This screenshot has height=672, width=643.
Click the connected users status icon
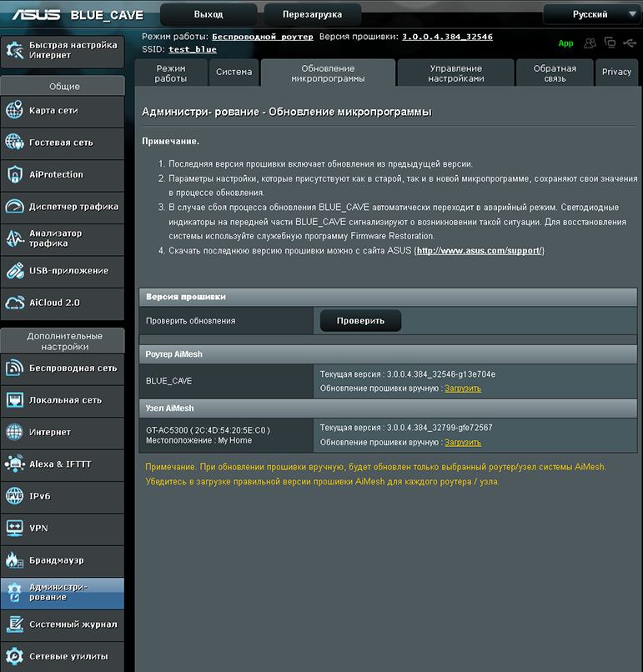[x=590, y=43]
